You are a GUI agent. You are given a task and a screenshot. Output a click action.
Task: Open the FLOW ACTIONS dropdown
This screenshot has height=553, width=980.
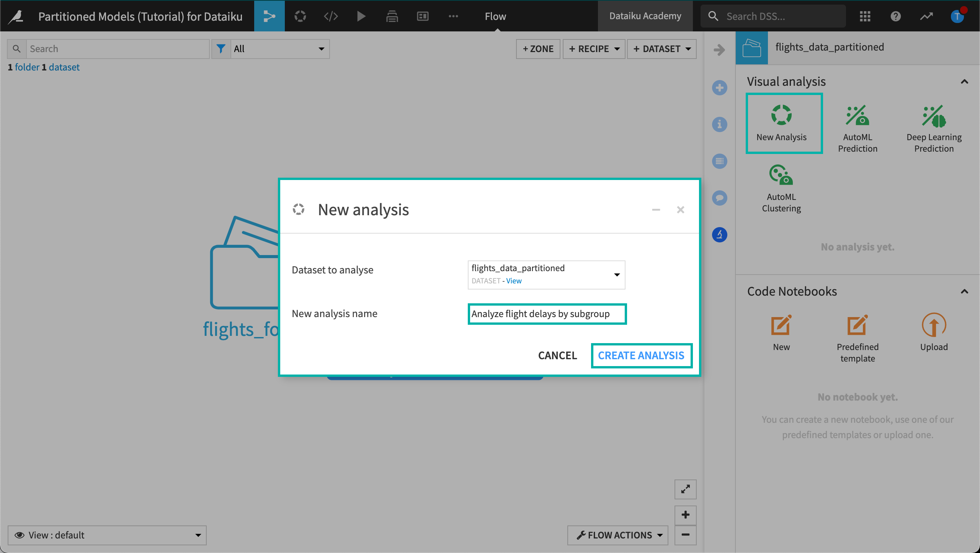[x=617, y=535]
